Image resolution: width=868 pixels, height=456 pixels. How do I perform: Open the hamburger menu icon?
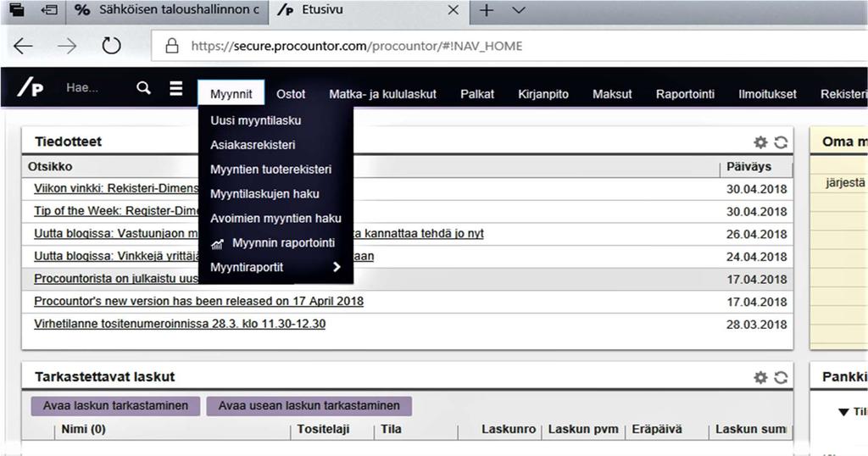(176, 88)
